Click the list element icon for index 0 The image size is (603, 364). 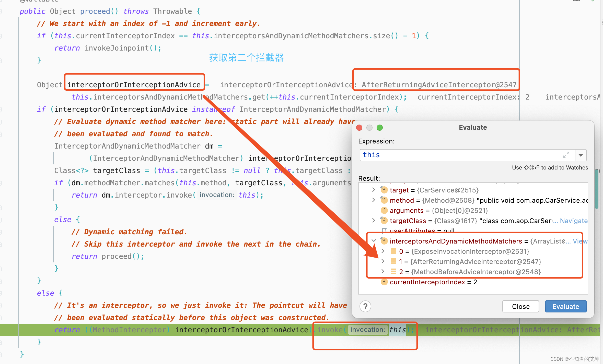pos(393,251)
